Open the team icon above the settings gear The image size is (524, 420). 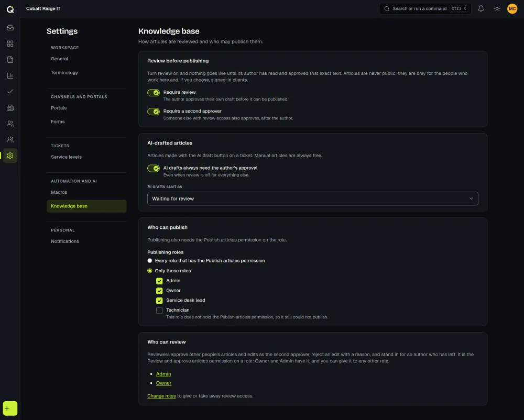10,139
